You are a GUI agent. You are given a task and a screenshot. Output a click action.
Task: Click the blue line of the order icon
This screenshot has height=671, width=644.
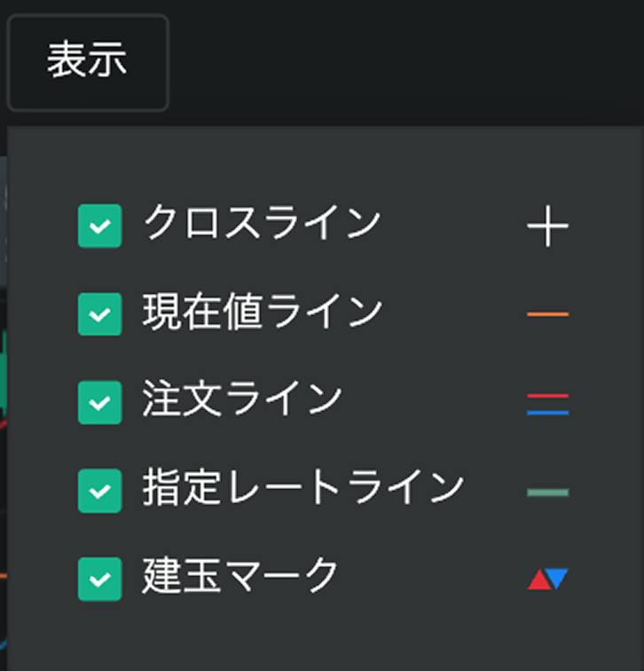pyautogui.click(x=547, y=413)
